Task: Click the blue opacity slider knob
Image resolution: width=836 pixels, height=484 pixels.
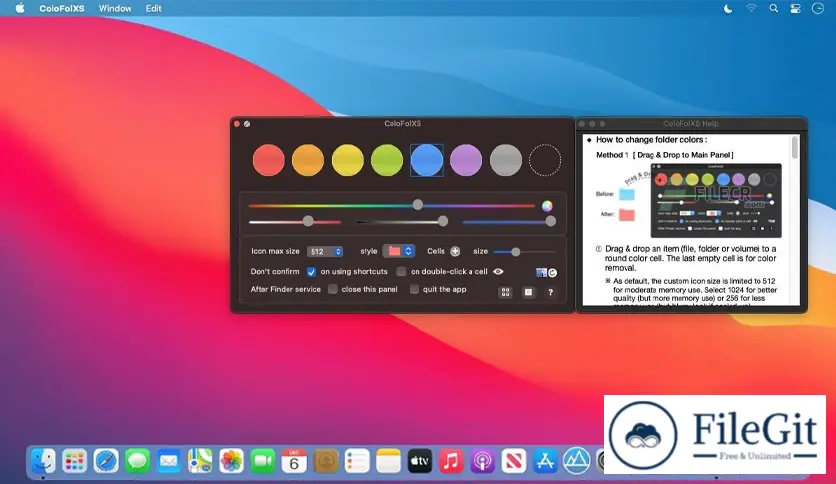Action: click(551, 221)
